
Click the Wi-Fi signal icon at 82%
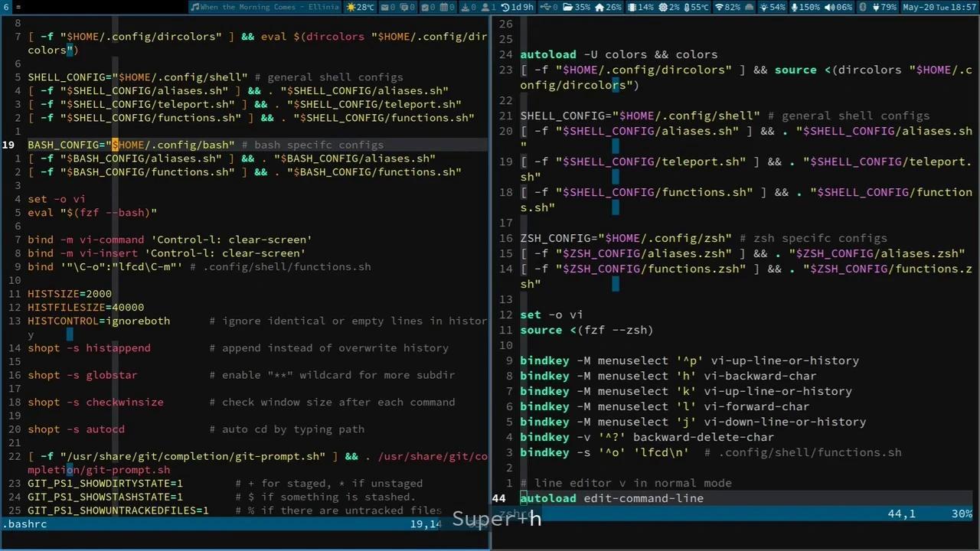pyautogui.click(x=724, y=7)
